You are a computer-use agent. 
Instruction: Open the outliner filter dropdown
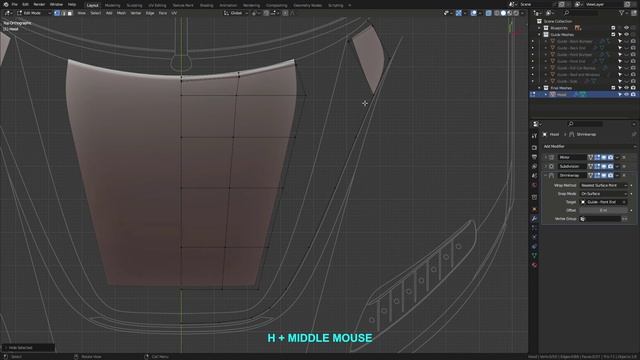point(623,13)
